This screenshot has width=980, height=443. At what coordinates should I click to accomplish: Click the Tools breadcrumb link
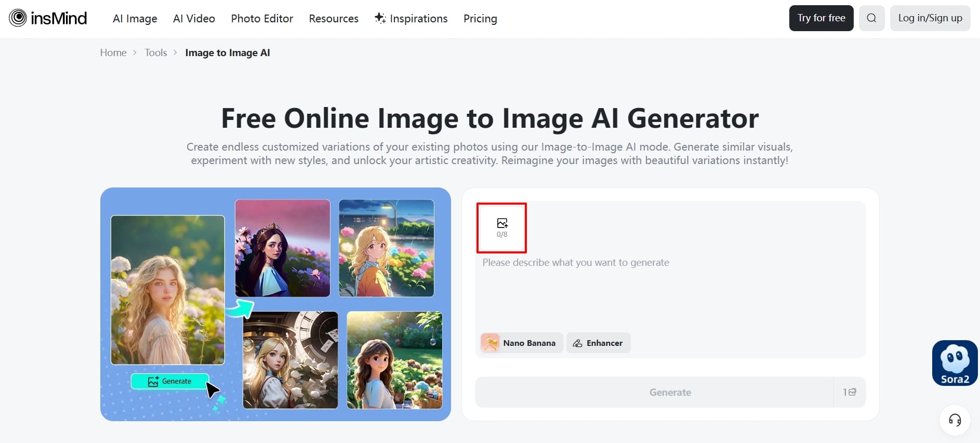156,52
